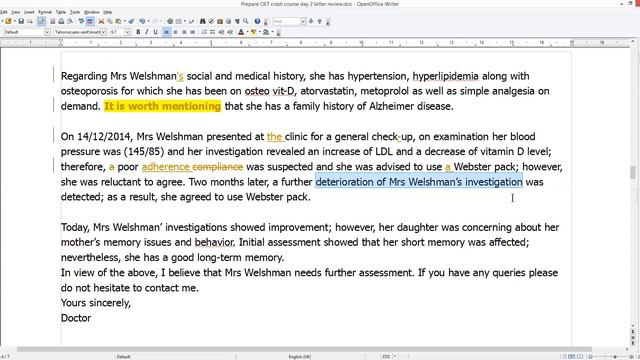Open the Table menu
Image resolution: width=640 pixels, height=360 pixels.
[x=60, y=12]
